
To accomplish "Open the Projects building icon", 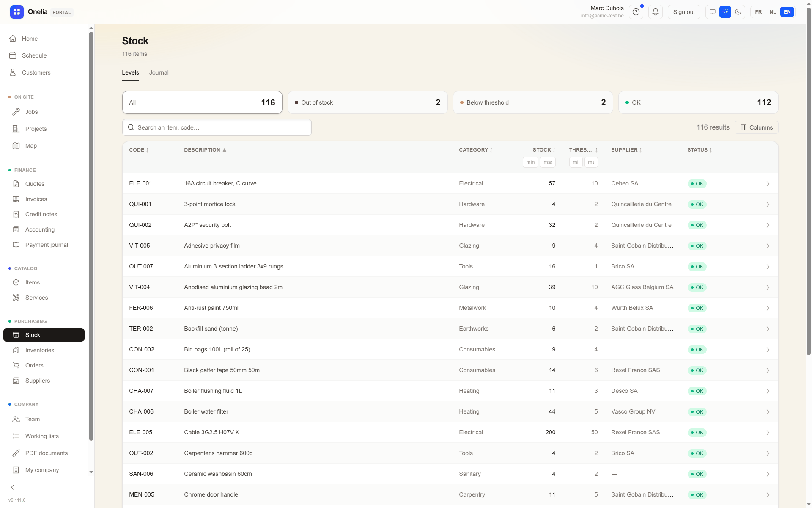I will pyautogui.click(x=16, y=129).
